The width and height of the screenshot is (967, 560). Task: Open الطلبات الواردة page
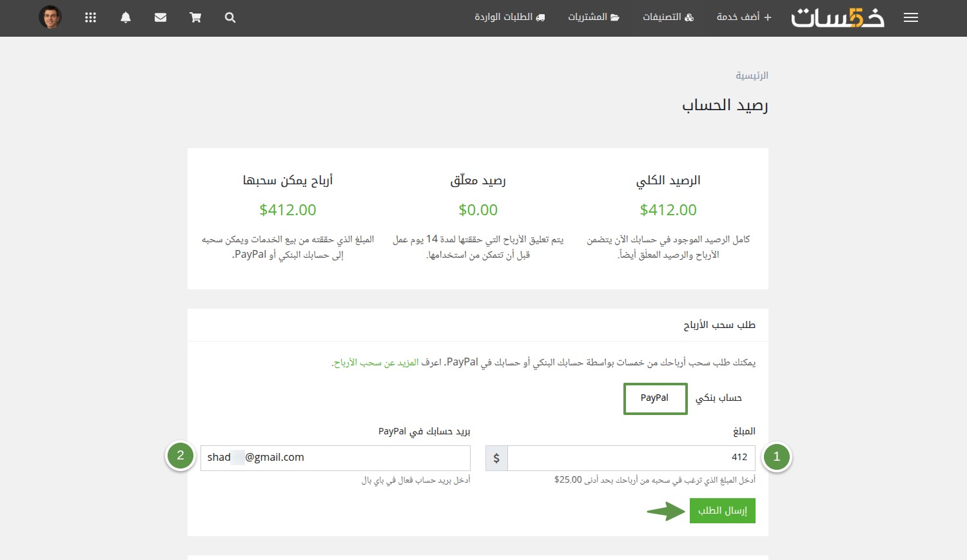tap(509, 17)
